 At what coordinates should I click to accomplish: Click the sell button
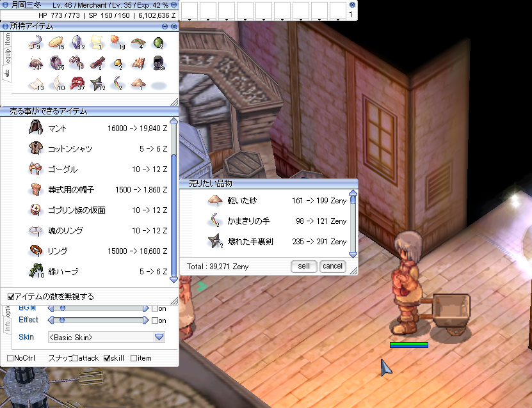(303, 267)
